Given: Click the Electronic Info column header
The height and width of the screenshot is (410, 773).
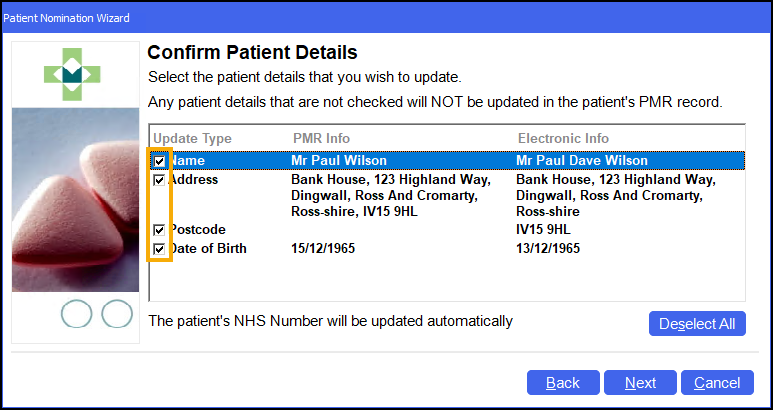Looking at the screenshot, I should tap(563, 138).
